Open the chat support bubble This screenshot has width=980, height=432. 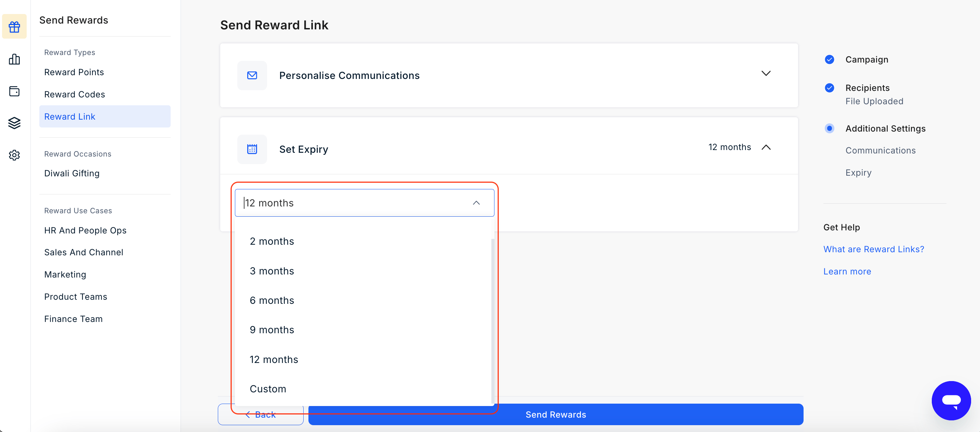click(951, 401)
